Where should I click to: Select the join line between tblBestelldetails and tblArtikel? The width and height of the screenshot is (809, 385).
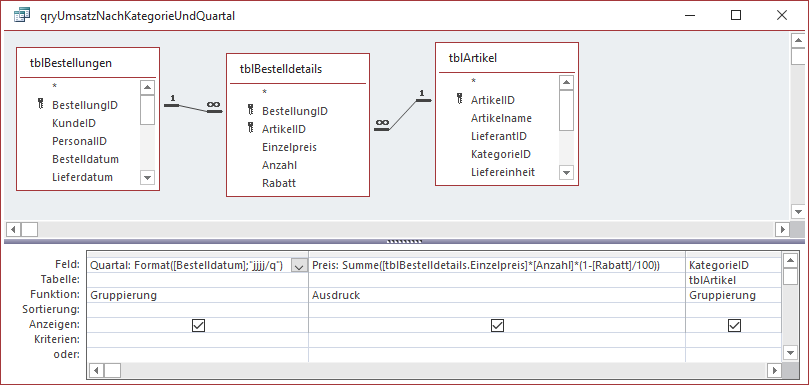(403, 115)
